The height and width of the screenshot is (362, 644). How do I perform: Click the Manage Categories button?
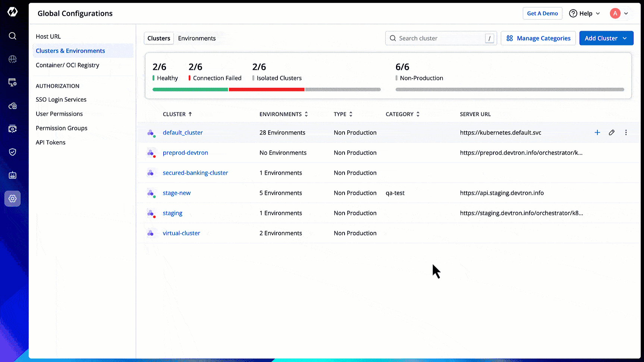coord(538,38)
